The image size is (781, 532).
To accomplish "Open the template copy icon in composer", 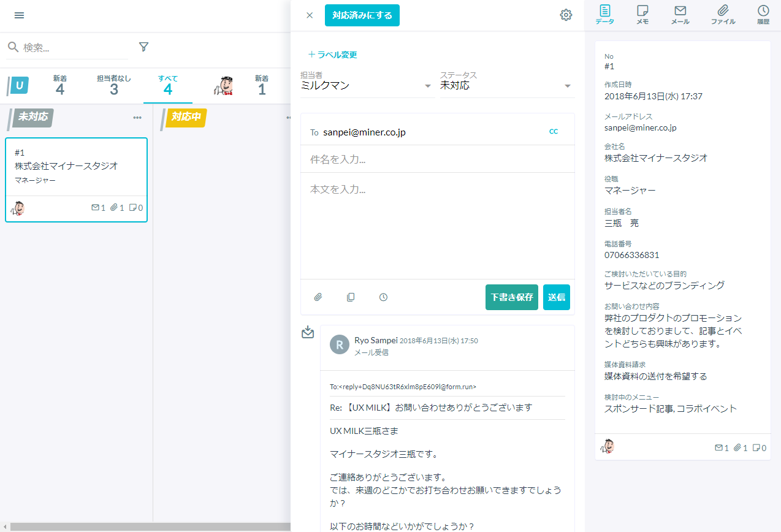I will click(351, 297).
